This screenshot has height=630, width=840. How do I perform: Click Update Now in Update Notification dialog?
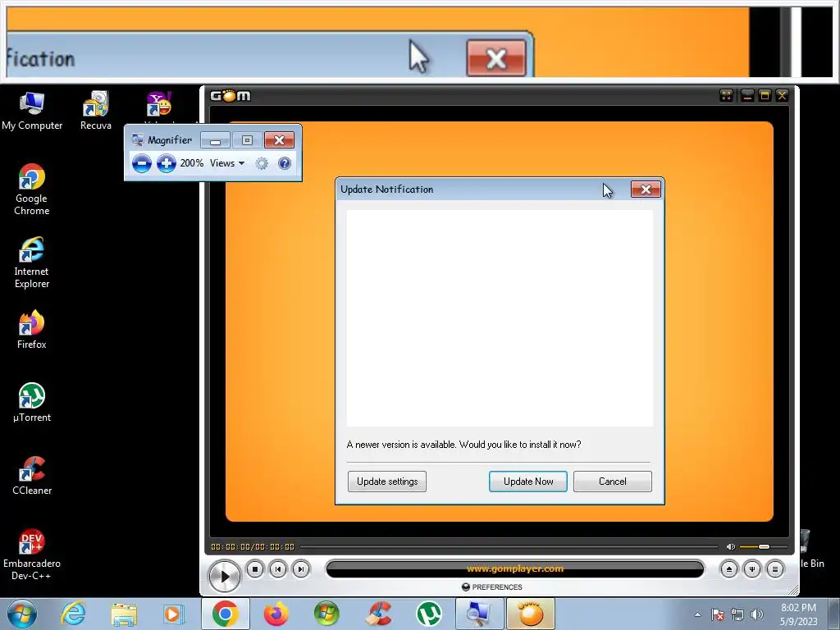click(527, 481)
